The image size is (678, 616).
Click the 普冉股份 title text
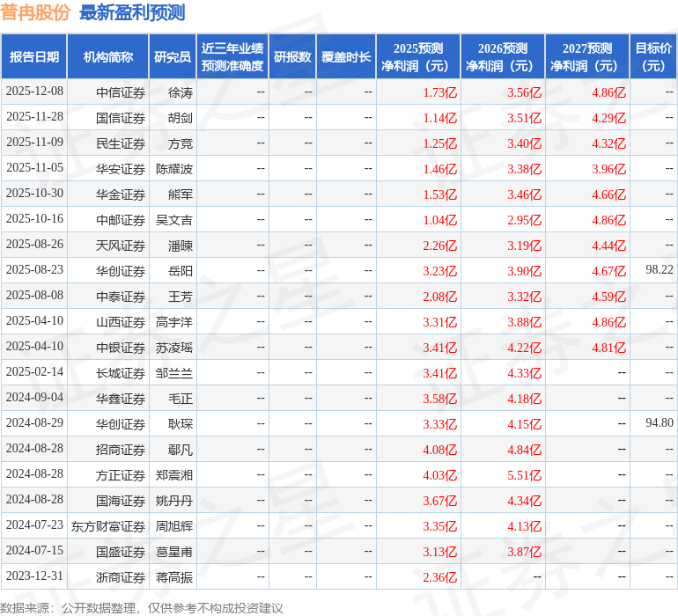click(x=35, y=12)
